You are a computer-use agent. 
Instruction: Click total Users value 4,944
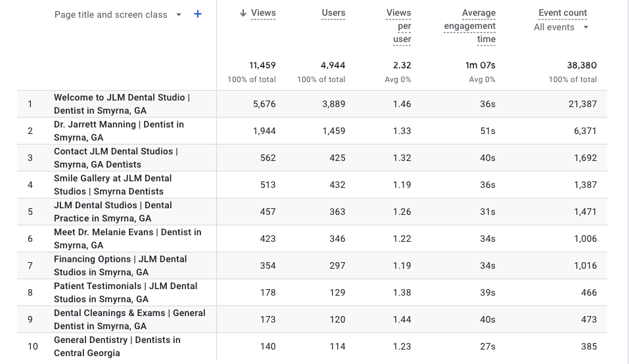333,65
